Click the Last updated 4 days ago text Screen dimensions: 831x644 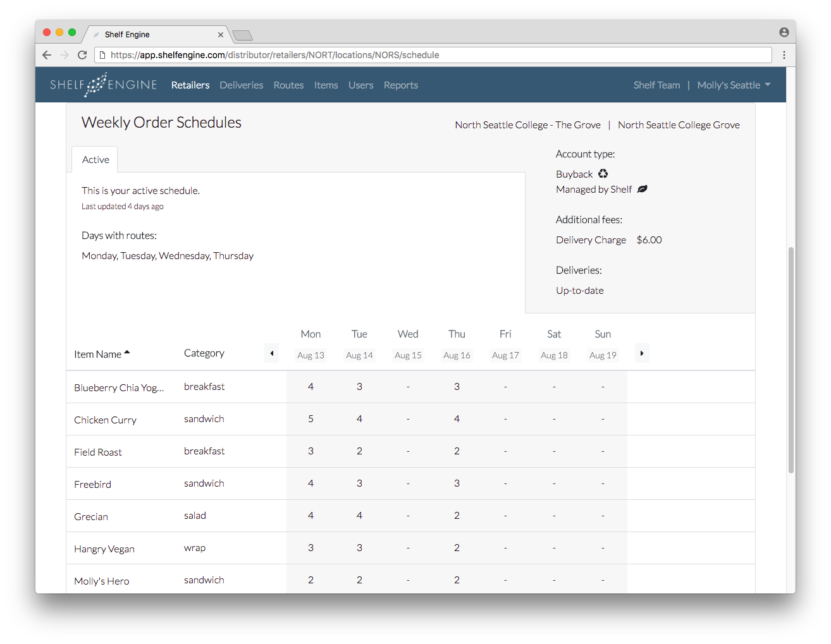123,207
